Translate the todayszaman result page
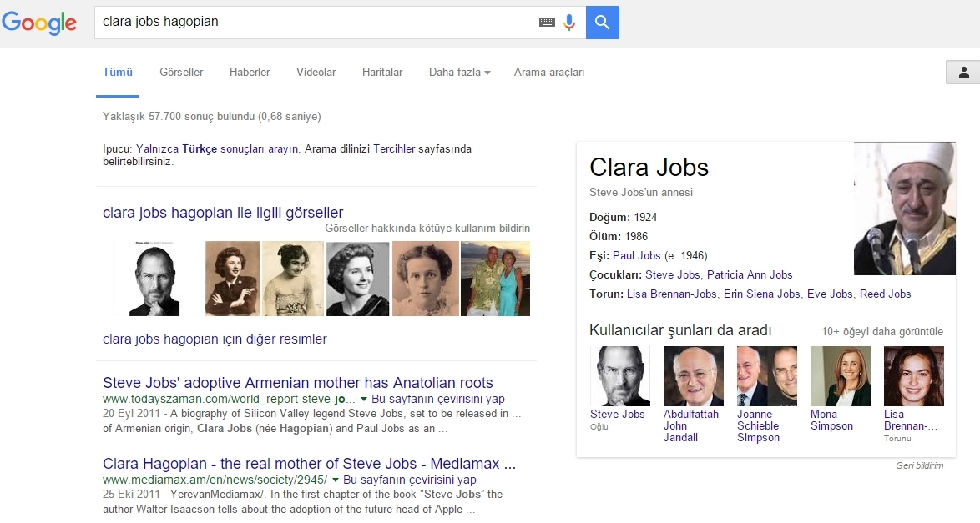 [437, 399]
